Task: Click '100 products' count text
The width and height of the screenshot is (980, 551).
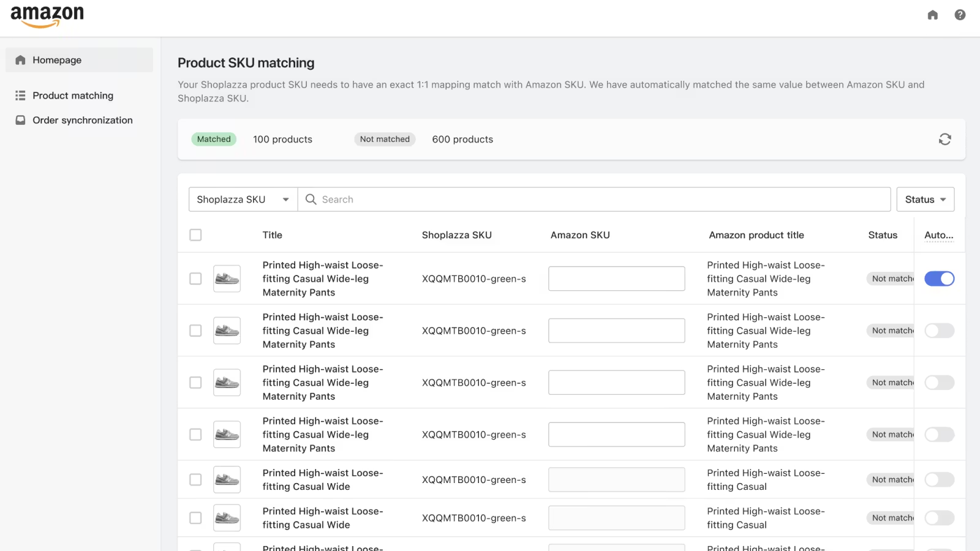Action: pyautogui.click(x=282, y=140)
